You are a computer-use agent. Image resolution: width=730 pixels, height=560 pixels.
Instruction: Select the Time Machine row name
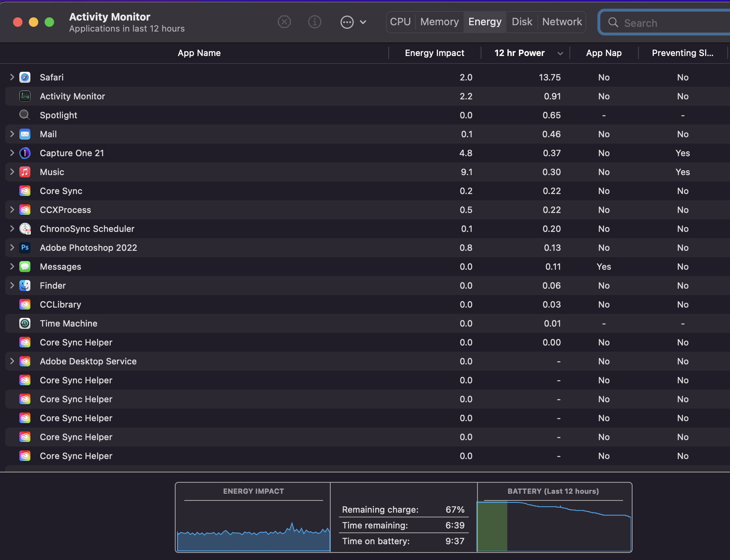(69, 323)
